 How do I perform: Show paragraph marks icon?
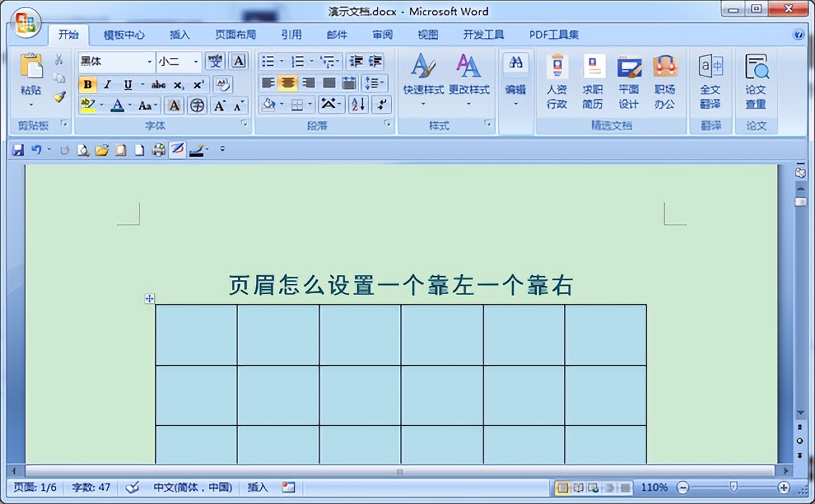381,104
